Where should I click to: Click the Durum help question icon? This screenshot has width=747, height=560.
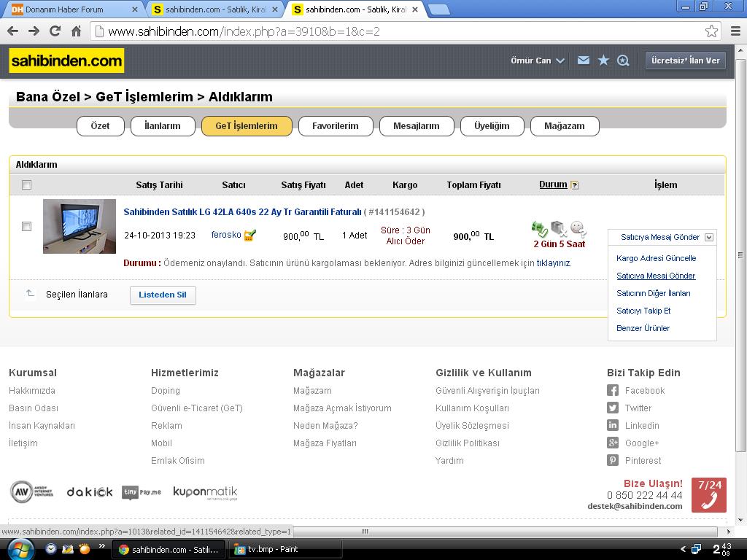click(x=575, y=185)
